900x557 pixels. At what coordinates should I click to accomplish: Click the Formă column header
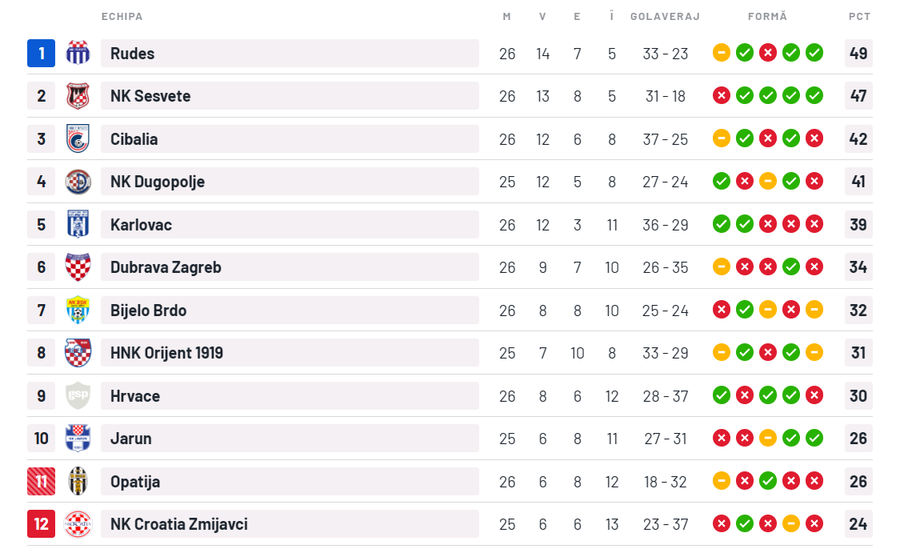click(x=767, y=16)
